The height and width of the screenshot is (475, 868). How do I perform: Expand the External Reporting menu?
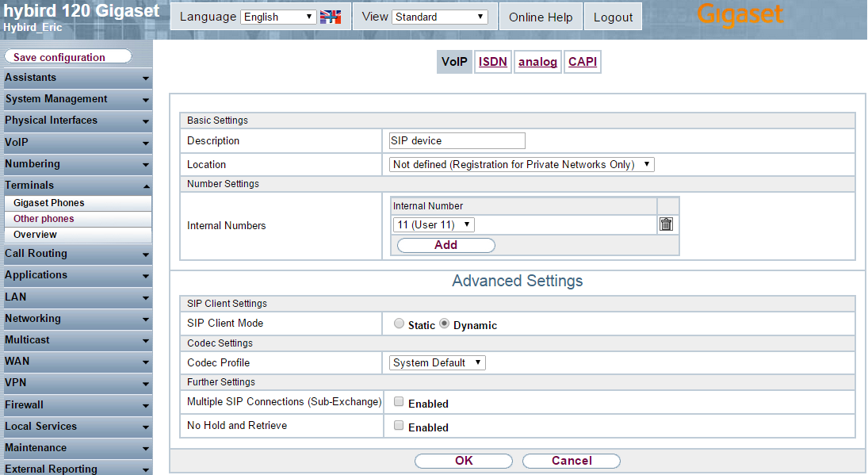coord(77,469)
